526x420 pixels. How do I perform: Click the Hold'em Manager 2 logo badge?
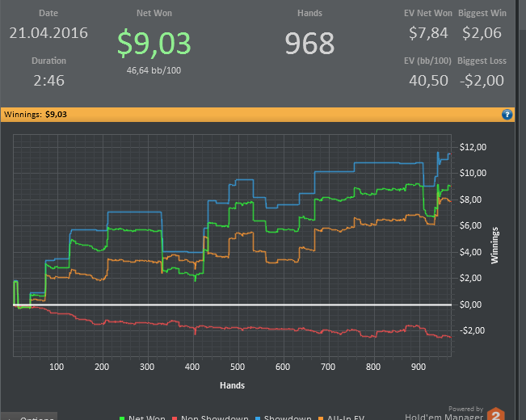pyautogui.click(x=496, y=414)
